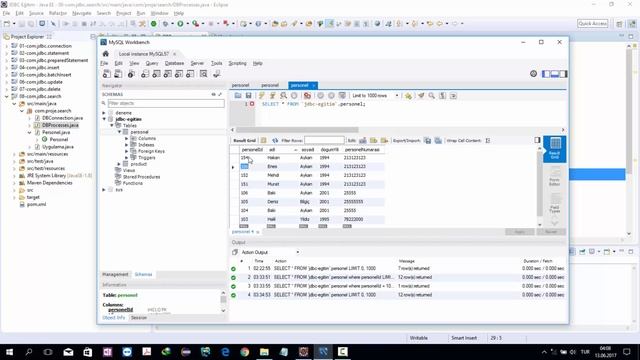Run Explain plan with the magnifier lightning icon
The height and width of the screenshot is (360, 640).
click(283, 96)
